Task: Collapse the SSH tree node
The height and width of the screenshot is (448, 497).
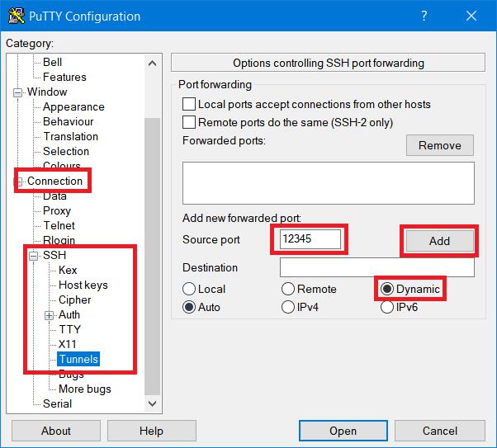Action: pos(33,256)
